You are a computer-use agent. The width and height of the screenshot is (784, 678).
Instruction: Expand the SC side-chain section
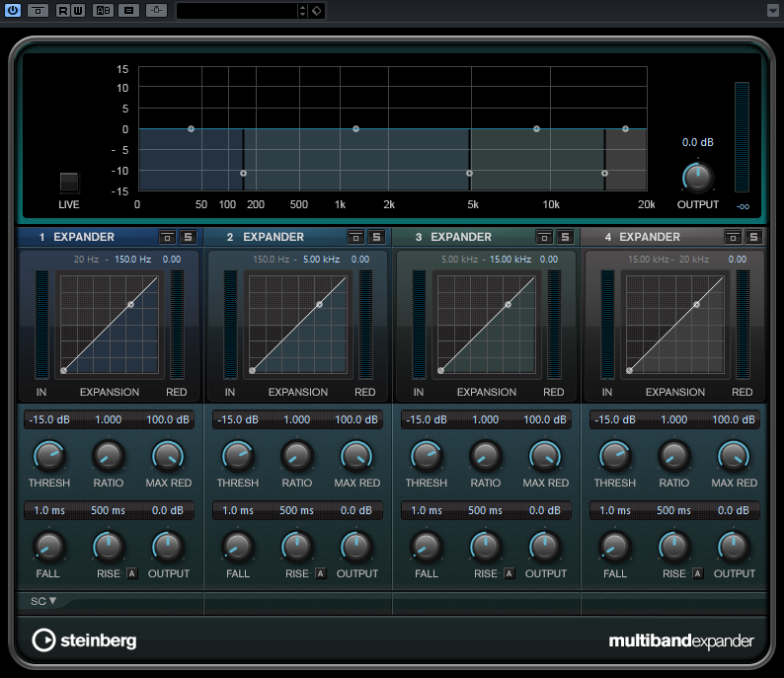(x=43, y=601)
